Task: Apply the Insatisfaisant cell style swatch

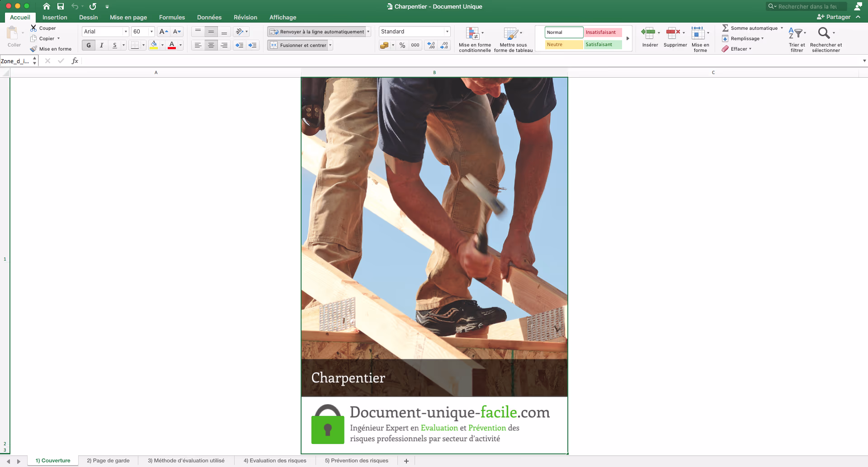Action: (603, 32)
